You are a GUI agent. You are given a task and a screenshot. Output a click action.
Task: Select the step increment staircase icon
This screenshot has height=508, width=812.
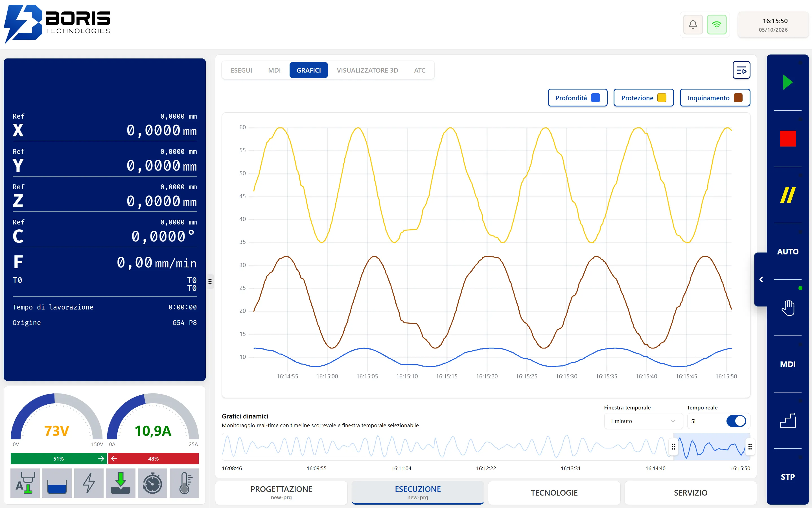click(787, 420)
